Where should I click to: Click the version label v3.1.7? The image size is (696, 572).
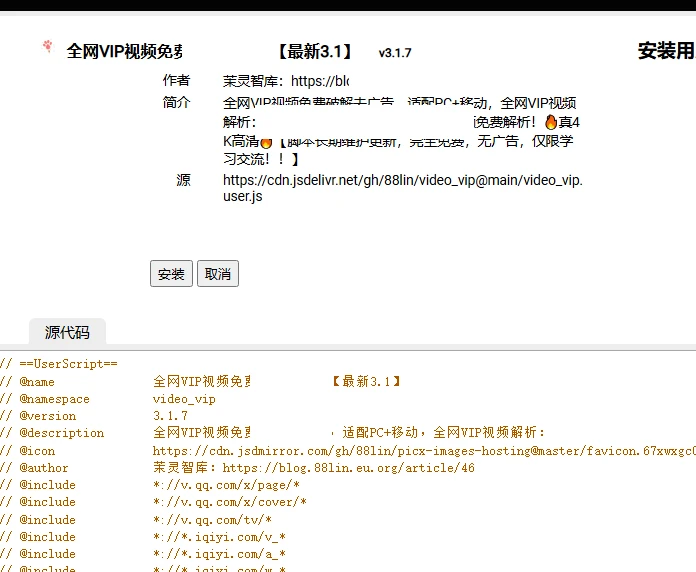pos(395,53)
